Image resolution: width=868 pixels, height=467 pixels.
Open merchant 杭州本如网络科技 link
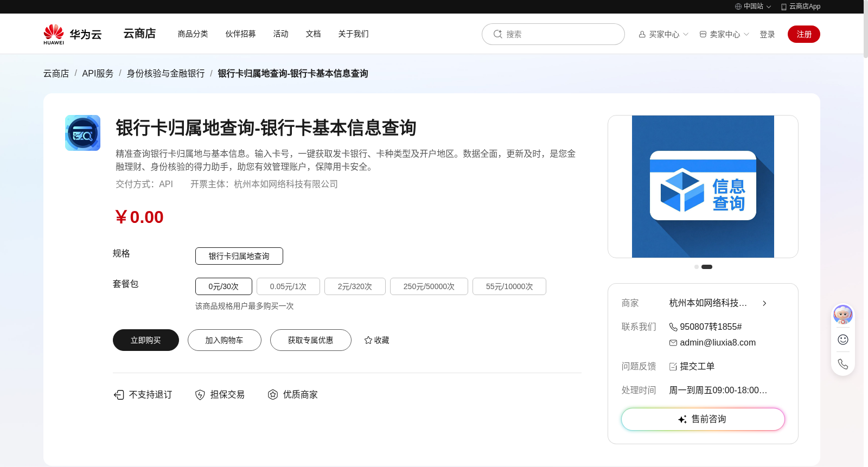[708, 303]
